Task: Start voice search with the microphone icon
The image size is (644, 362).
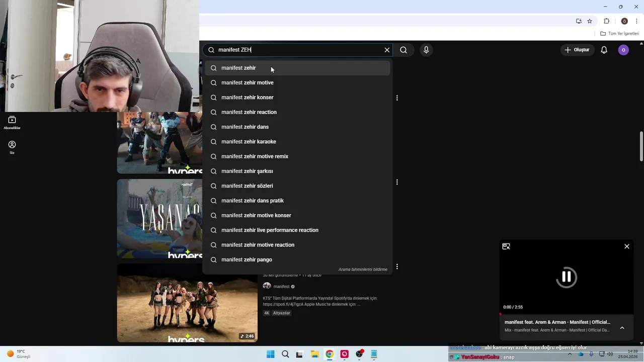Action: tap(426, 50)
